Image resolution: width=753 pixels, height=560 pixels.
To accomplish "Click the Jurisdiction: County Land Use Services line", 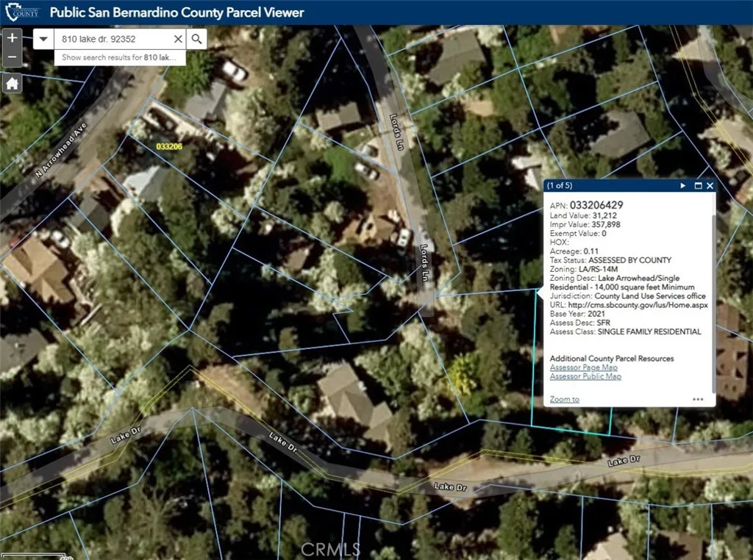I will (628, 296).
